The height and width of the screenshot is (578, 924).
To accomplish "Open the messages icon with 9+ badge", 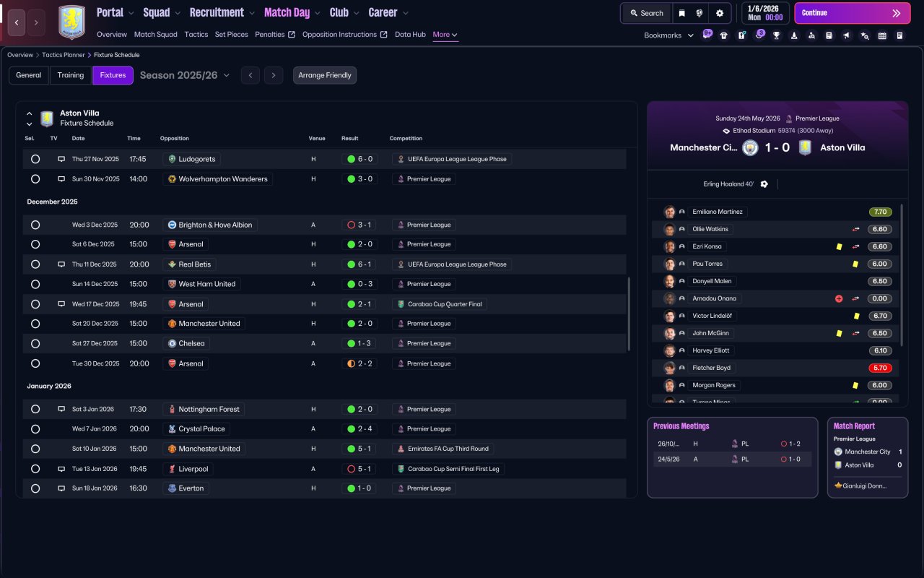I will 707,35.
